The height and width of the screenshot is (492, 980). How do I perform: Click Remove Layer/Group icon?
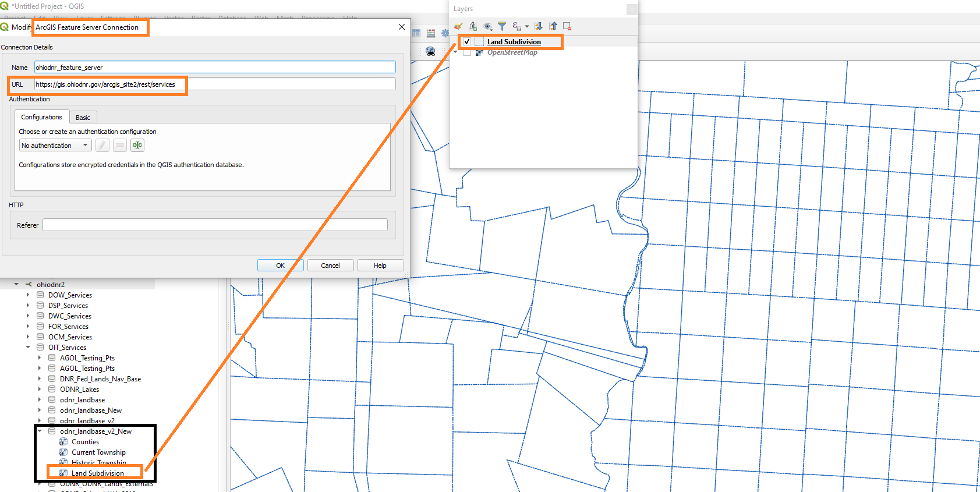(567, 26)
